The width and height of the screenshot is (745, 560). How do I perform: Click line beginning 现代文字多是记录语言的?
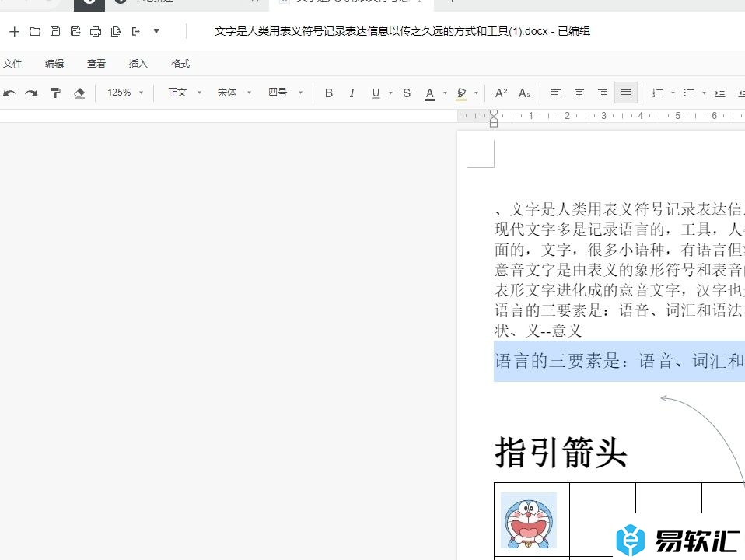(x=620, y=229)
